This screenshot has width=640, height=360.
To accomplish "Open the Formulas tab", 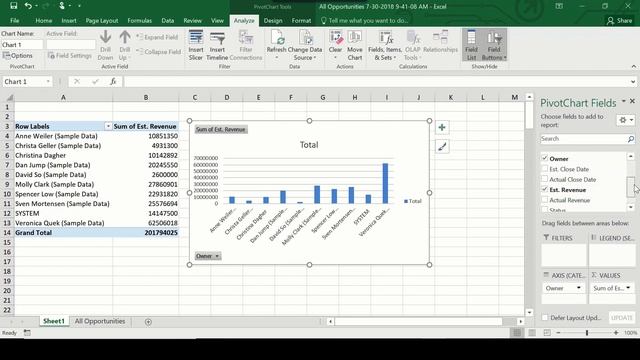I will coord(140,20).
